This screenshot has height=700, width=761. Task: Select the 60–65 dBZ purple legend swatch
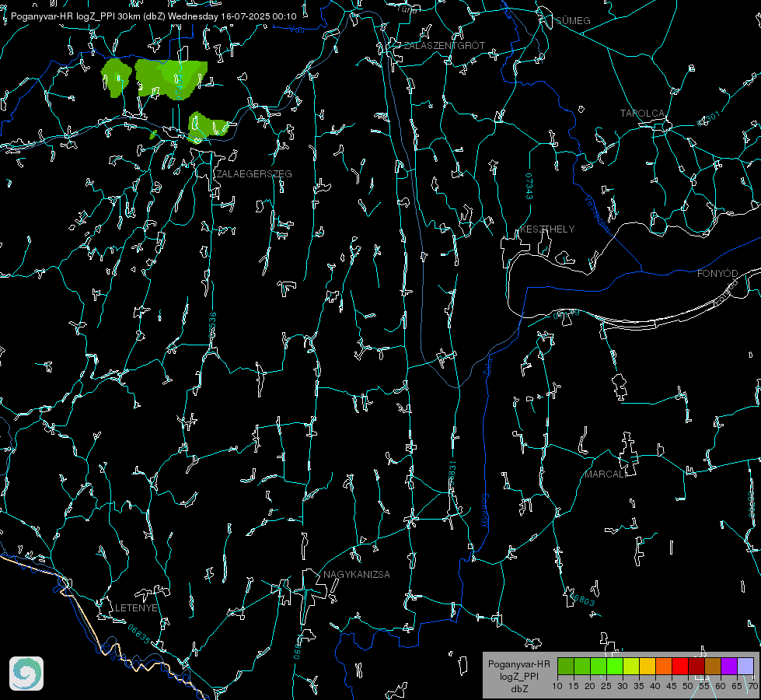(x=729, y=666)
